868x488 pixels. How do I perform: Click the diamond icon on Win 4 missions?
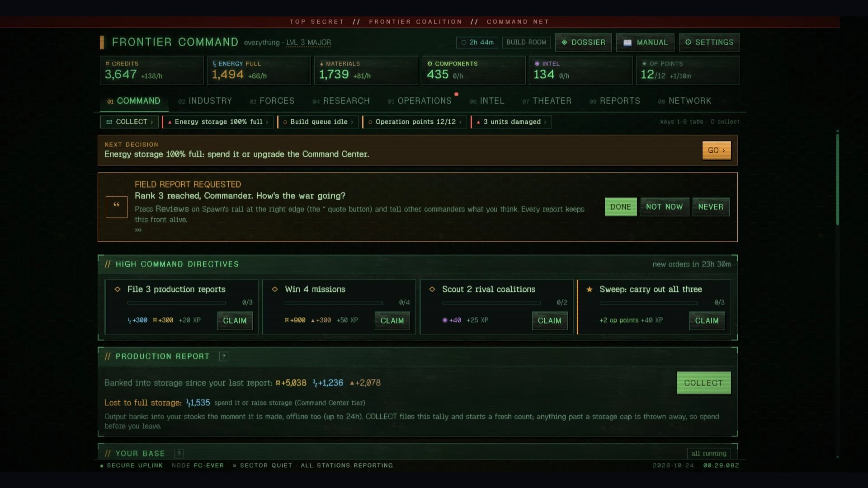[274, 289]
